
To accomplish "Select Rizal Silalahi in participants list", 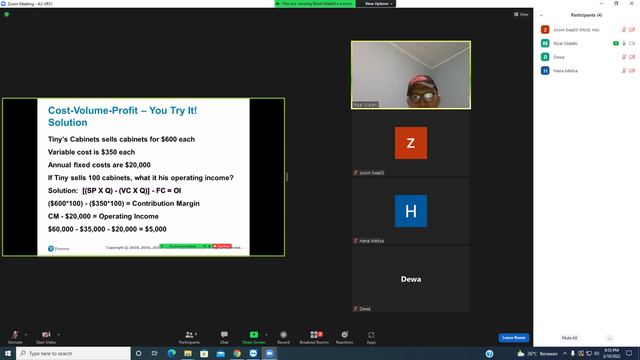I will 587,43.
